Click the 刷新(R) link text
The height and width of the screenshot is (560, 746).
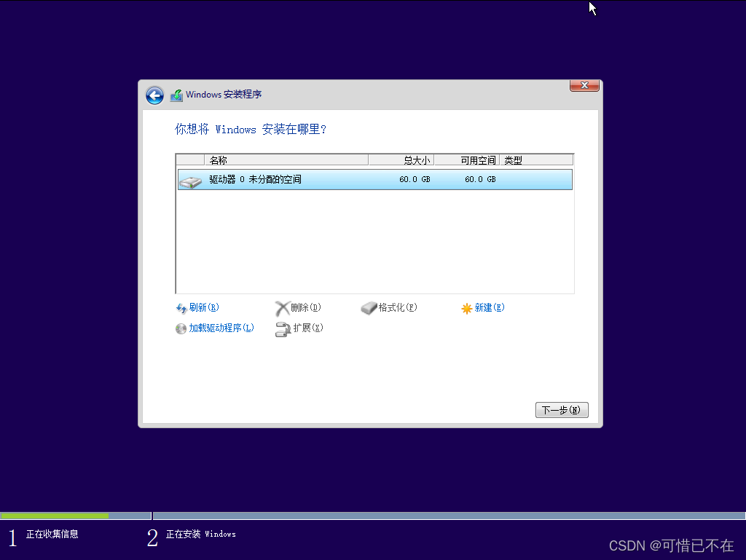[x=203, y=307]
